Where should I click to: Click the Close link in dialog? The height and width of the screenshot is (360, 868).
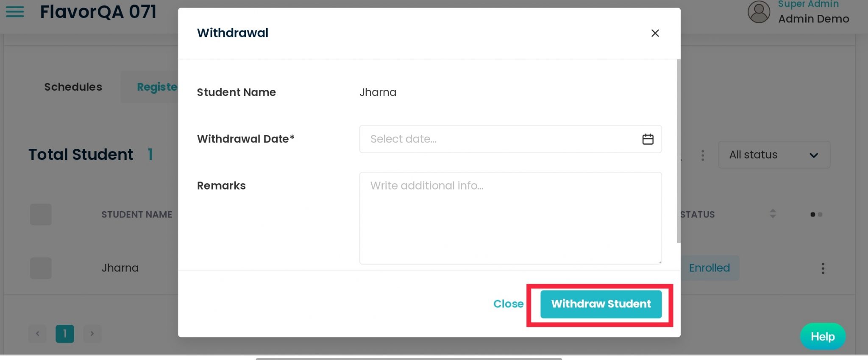pyautogui.click(x=508, y=304)
